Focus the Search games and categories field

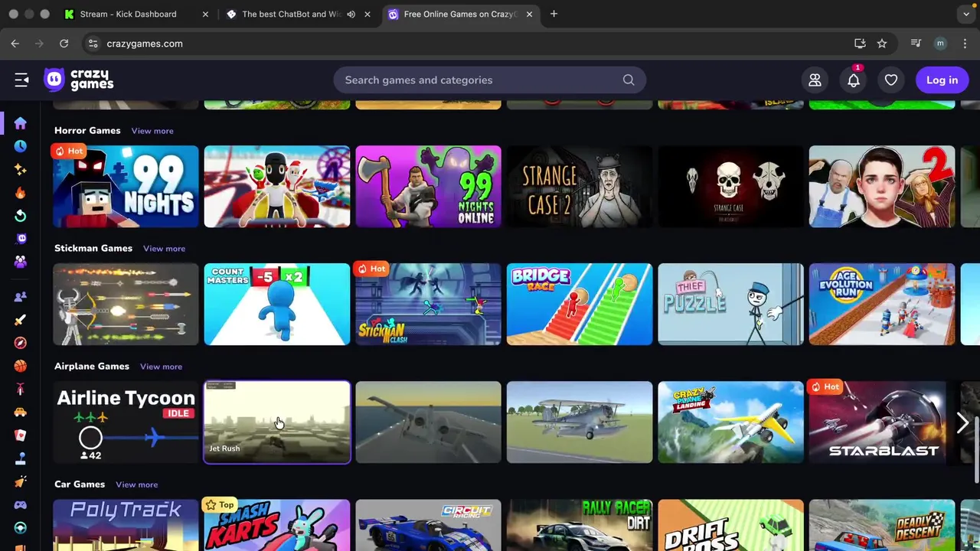489,80
